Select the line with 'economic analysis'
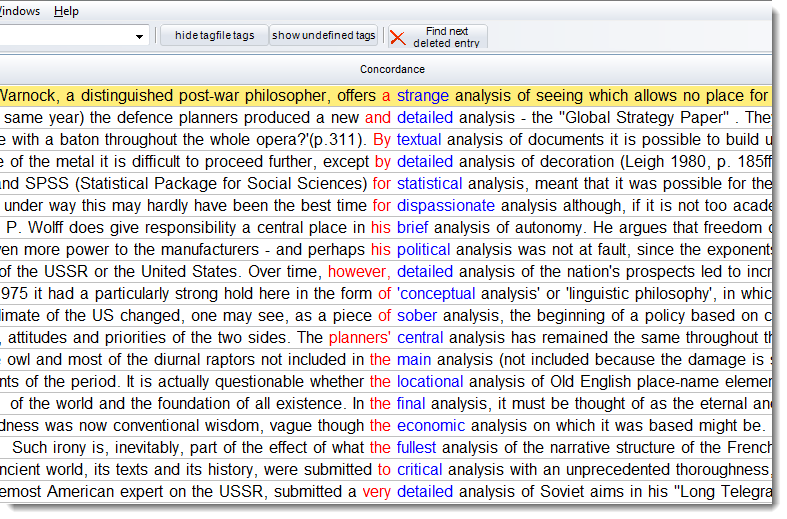Image resolution: width=787 pixels, height=519 pixels. click(386, 426)
